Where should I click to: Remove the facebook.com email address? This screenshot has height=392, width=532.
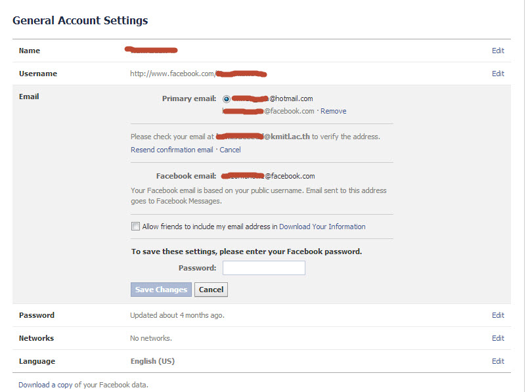click(x=333, y=111)
